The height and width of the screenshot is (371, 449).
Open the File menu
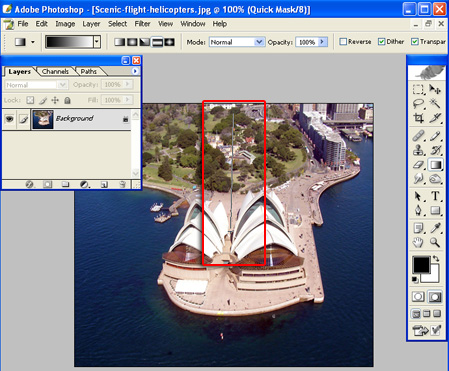coord(23,24)
